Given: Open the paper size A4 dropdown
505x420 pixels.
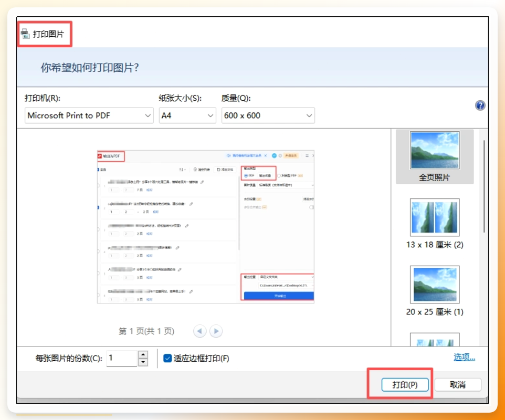Looking at the screenshot, I should point(187,115).
